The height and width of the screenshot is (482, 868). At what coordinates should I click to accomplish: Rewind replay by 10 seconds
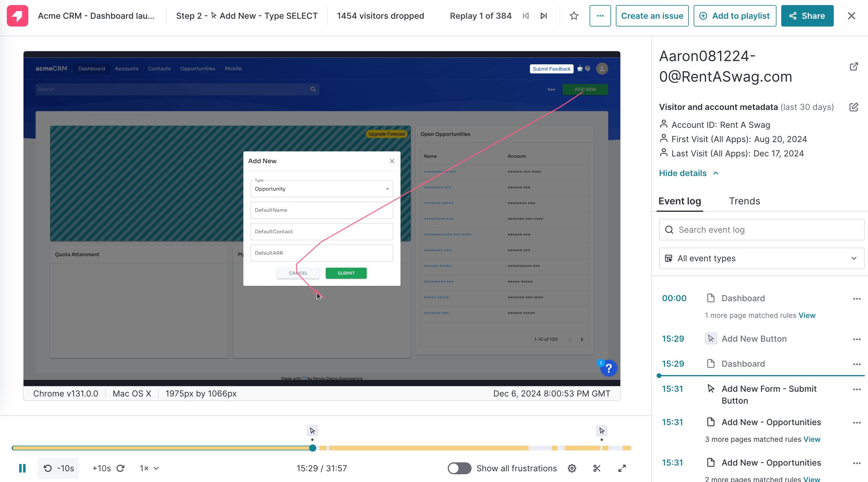58,468
